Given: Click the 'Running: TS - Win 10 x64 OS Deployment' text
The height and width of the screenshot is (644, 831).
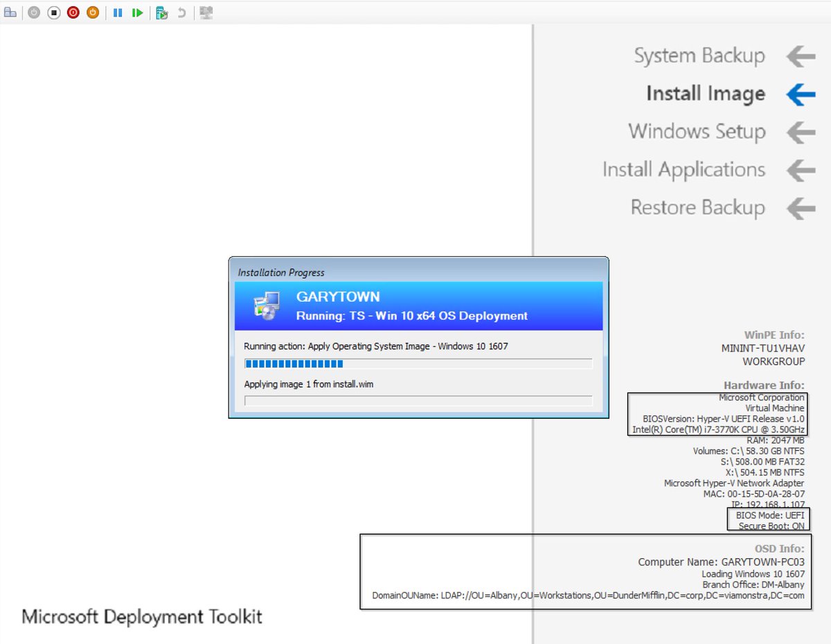Looking at the screenshot, I should tap(412, 316).
